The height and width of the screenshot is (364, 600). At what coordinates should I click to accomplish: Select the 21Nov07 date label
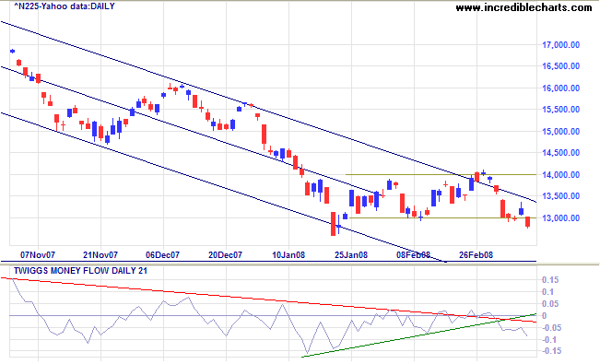pyautogui.click(x=100, y=255)
